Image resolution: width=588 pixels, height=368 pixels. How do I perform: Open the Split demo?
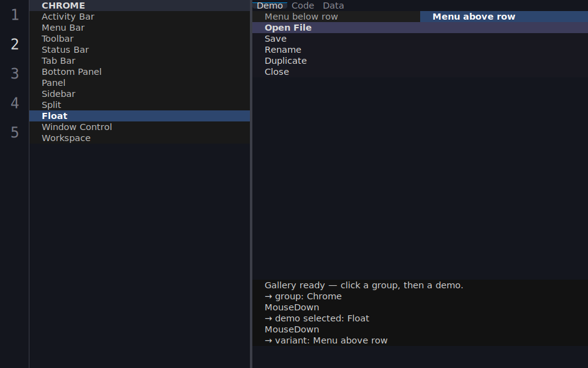click(x=140, y=105)
